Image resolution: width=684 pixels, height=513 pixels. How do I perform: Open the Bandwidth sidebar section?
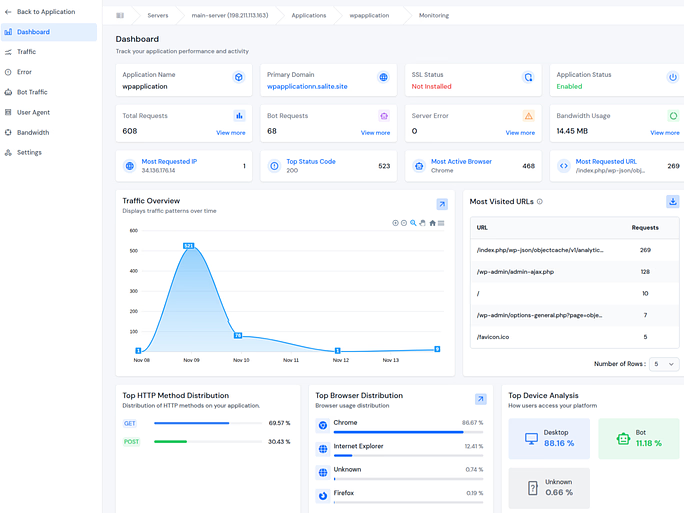33,132
